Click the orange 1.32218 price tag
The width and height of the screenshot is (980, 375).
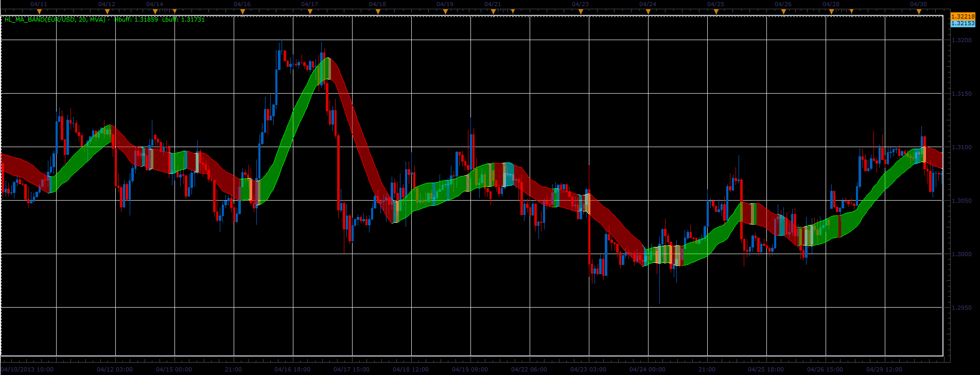962,16
